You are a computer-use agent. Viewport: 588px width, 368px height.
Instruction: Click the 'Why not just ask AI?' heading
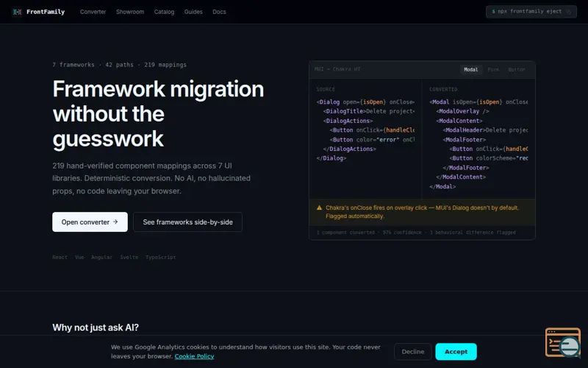pos(96,328)
